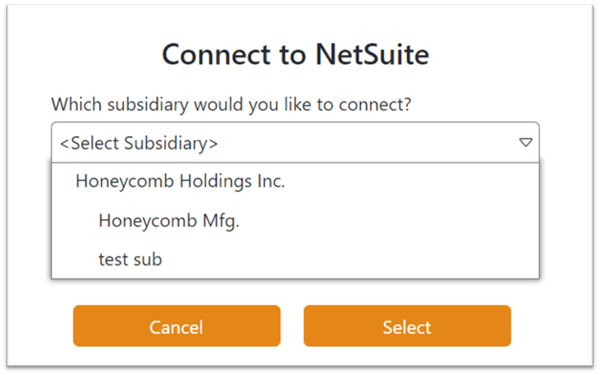The height and width of the screenshot is (375, 600).
Task: Dismiss the dialog using Cancel
Action: point(177,326)
